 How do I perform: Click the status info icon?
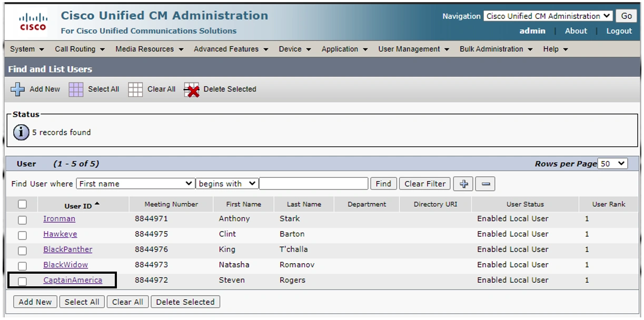(x=21, y=132)
